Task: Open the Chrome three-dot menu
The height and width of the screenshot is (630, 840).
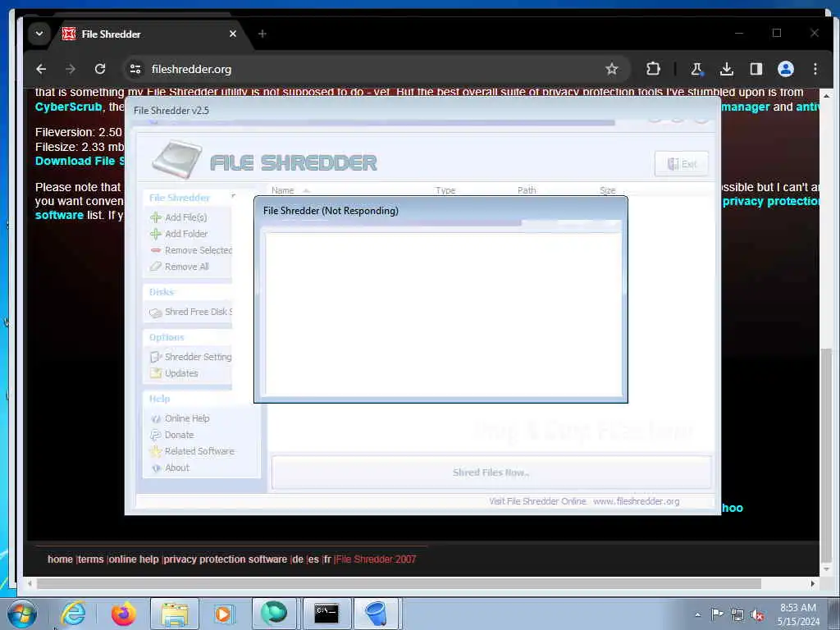Action: click(815, 69)
